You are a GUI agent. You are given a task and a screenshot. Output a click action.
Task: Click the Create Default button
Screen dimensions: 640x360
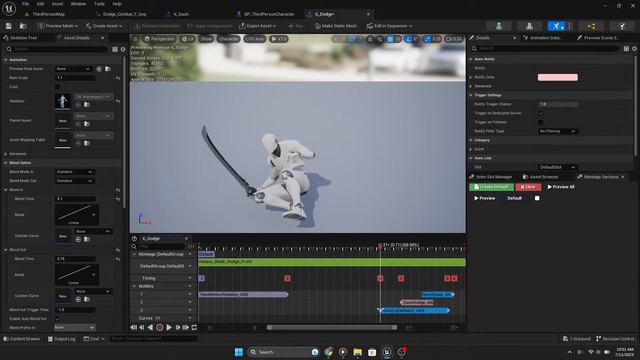(491, 187)
